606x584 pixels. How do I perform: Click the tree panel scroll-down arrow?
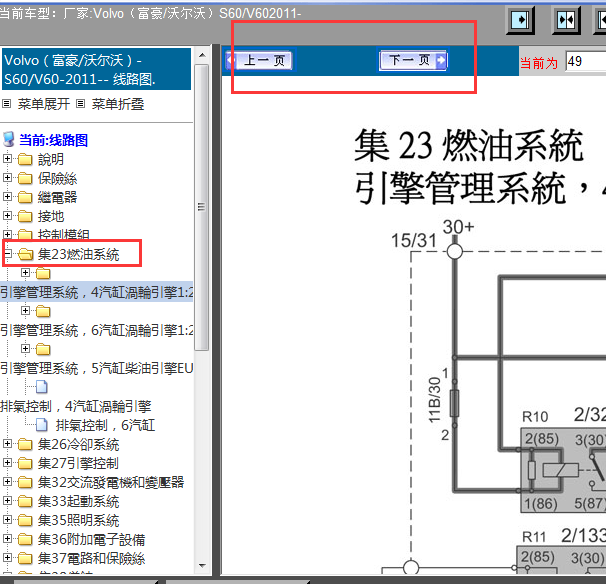202,566
